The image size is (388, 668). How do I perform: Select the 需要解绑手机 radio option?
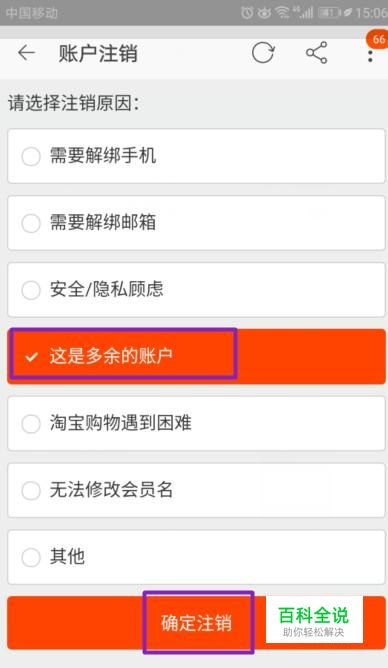196,156
